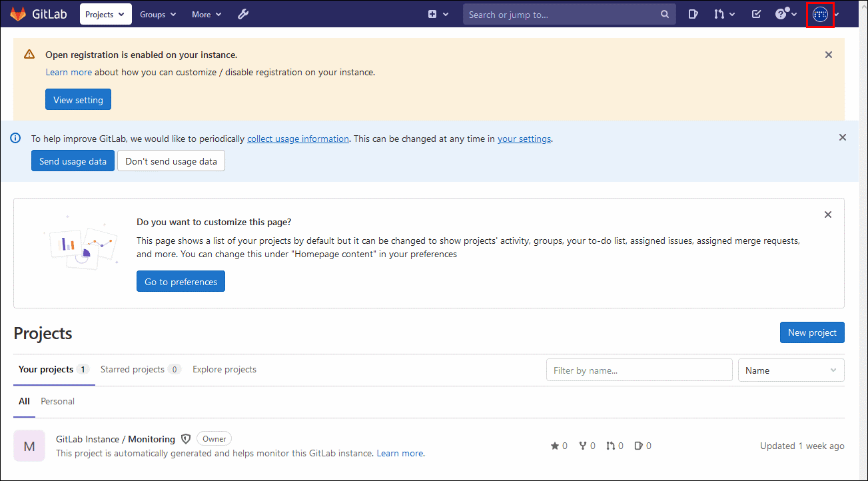Open the To-Do List checkmark icon
The height and width of the screenshot is (481, 868).
pos(756,14)
